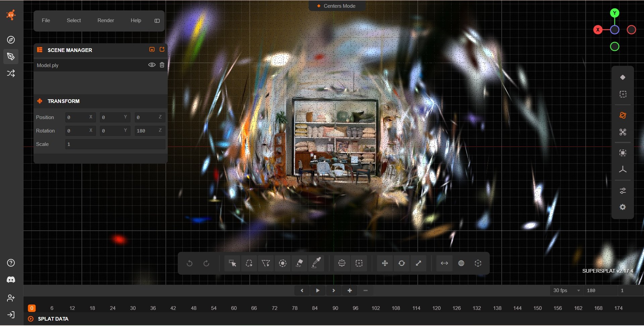Play the timeline animation

click(x=318, y=290)
